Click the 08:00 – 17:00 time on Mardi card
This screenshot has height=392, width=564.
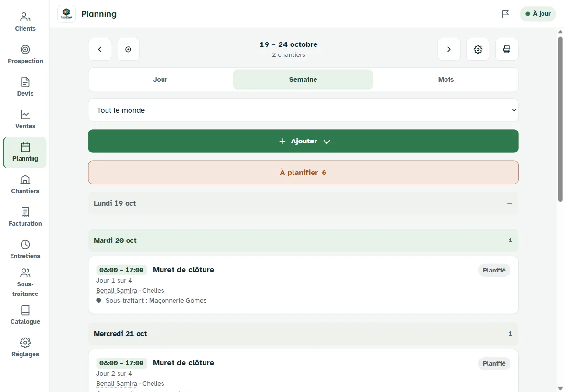click(121, 270)
